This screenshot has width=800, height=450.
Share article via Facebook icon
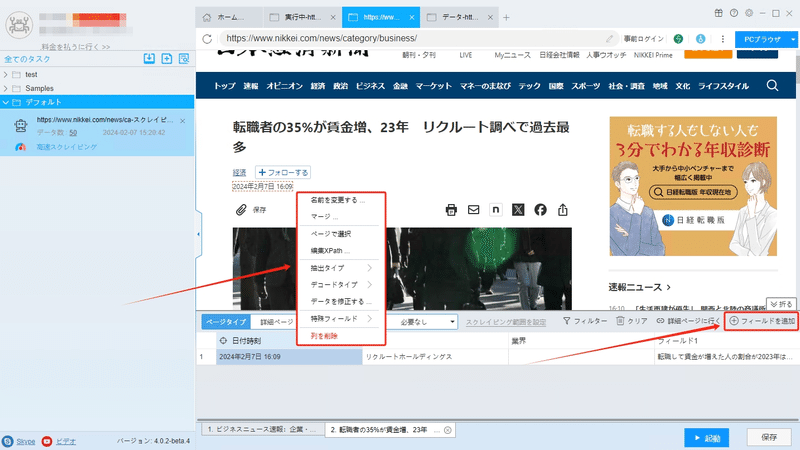coord(540,210)
